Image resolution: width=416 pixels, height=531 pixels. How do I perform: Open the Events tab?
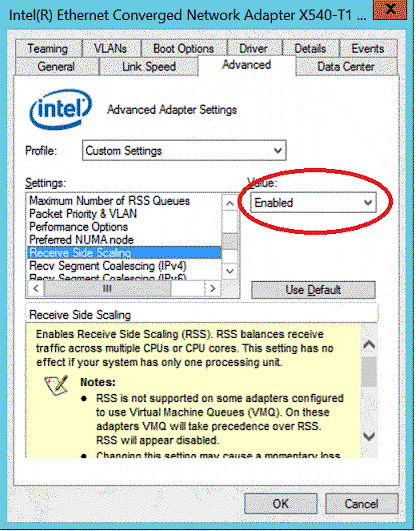[x=368, y=48]
